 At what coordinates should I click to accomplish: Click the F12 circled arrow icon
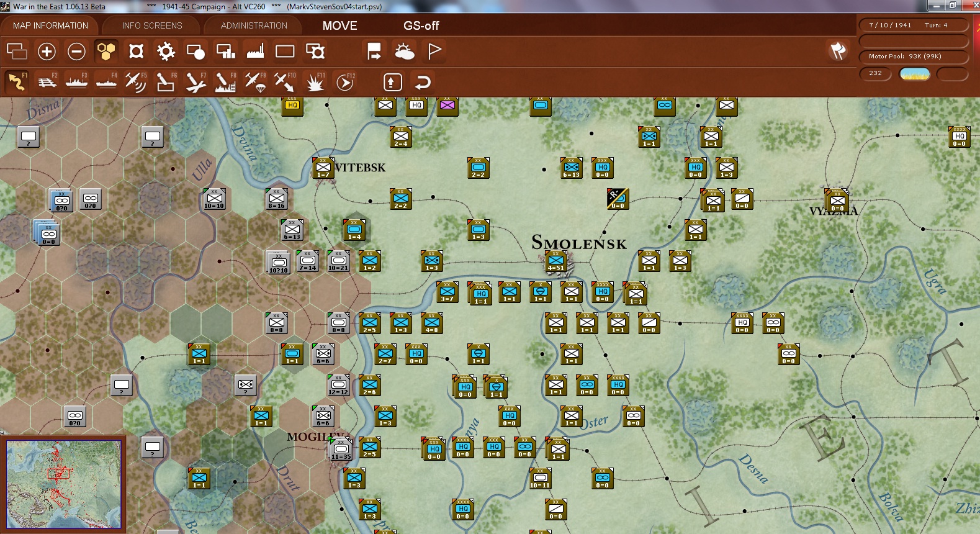coord(345,82)
